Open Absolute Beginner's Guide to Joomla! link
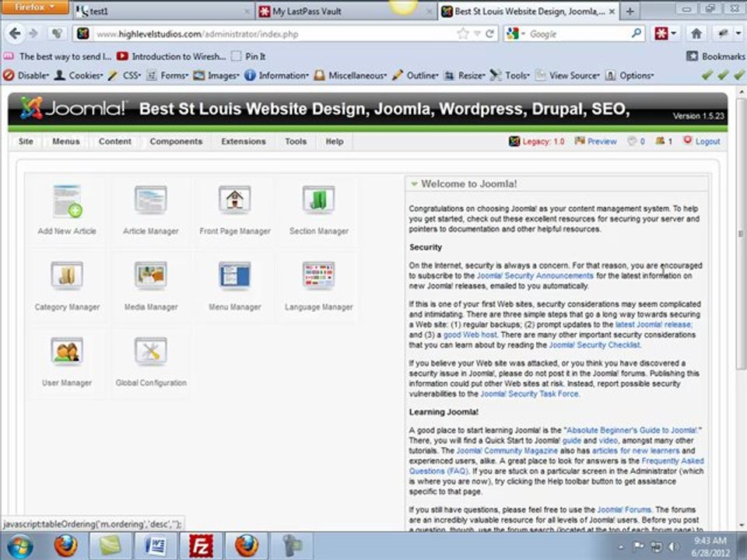The width and height of the screenshot is (747, 560). [632, 430]
